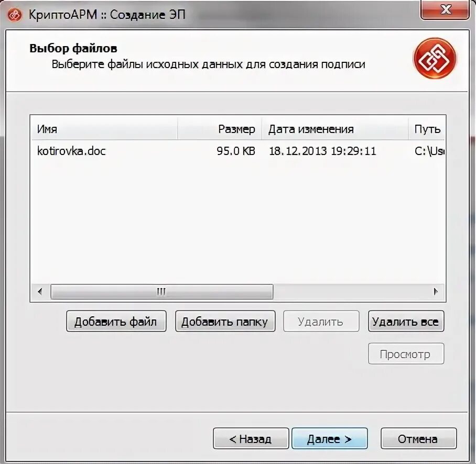Click the Добавить папку button
Screen dimensions: 476x464
pos(225,321)
